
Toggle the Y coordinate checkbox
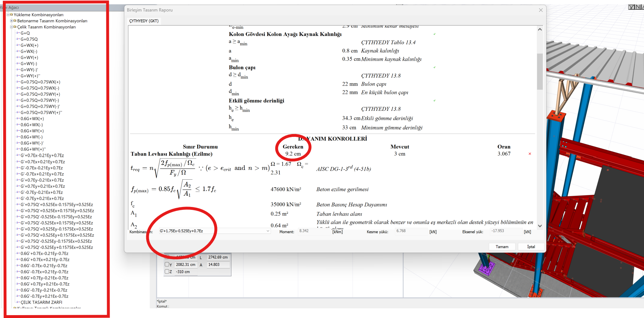(x=167, y=264)
